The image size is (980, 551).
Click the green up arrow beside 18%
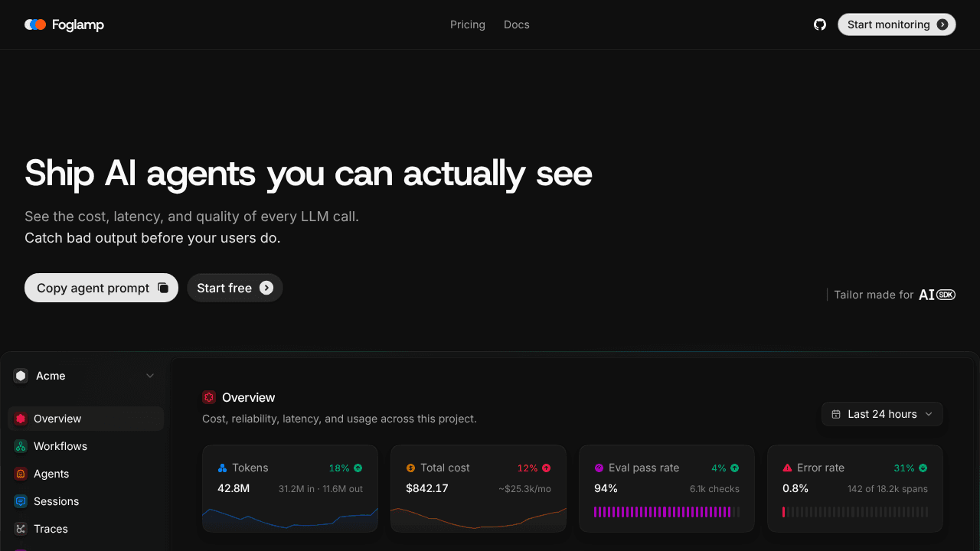point(358,468)
